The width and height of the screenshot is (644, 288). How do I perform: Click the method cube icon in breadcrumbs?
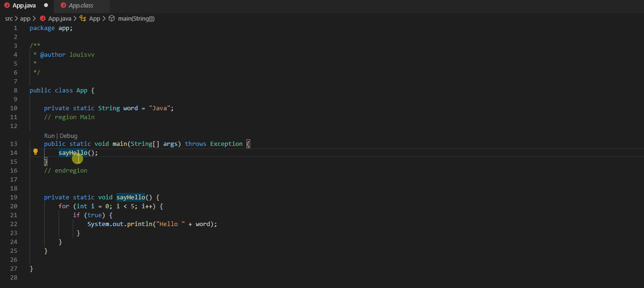[112, 19]
